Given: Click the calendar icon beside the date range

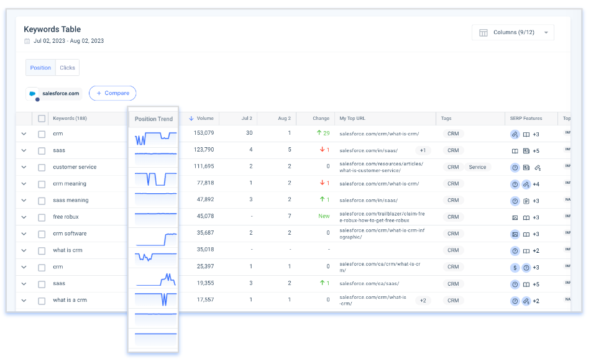Looking at the screenshot, I should pyautogui.click(x=27, y=41).
